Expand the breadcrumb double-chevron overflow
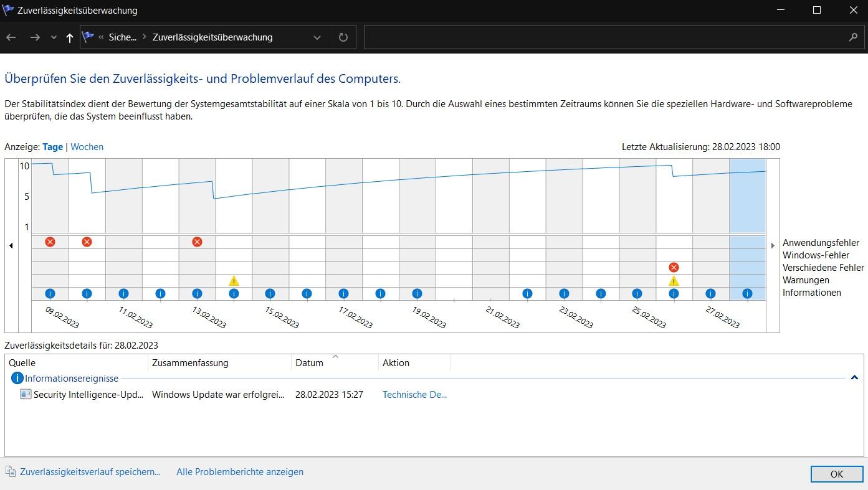This screenshot has height=490, width=868. (101, 37)
